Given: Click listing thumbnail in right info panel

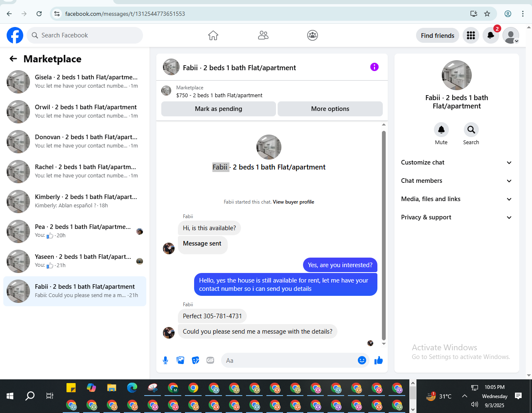Looking at the screenshot, I should pos(457,75).
